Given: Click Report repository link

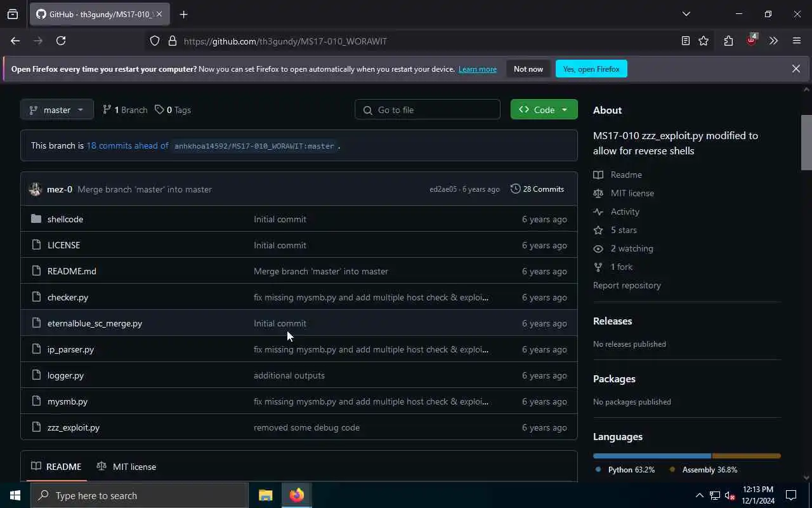Looking at the screenshot, I should pos(627,285).
